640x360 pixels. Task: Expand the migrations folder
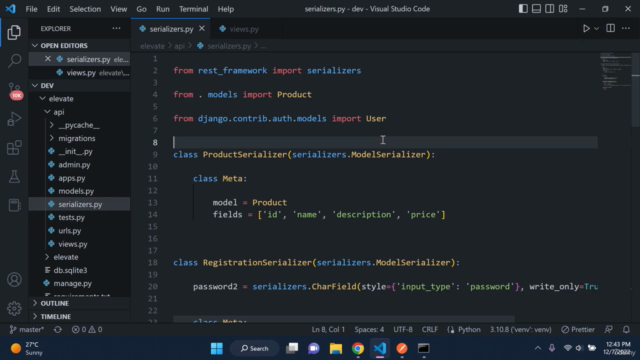79,138
